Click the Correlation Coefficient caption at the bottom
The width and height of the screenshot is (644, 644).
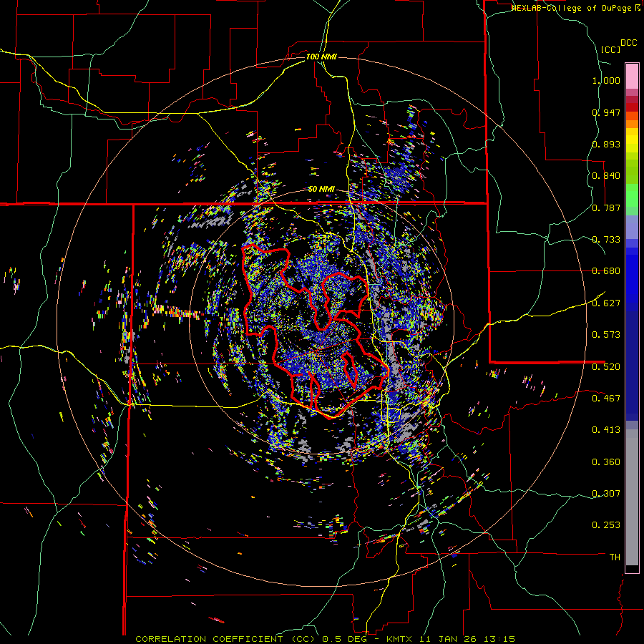click(x=325, y=639)
